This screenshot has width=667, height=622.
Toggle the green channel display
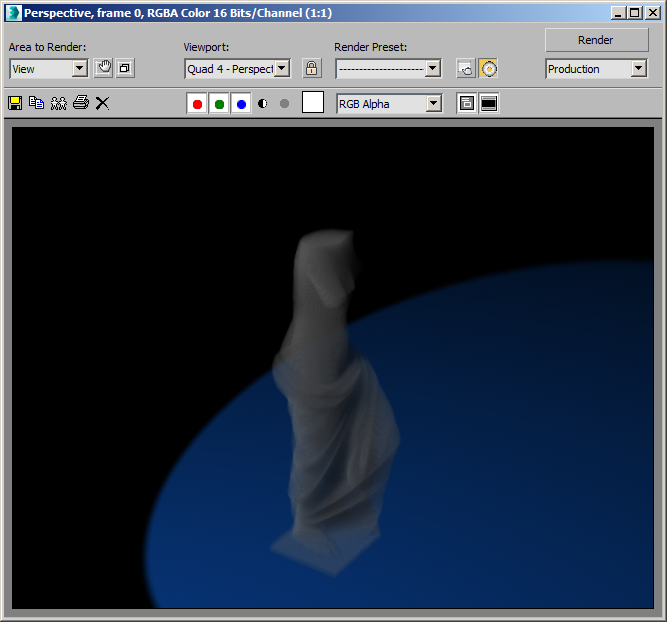pyautogui.click(x=219, y=103)
